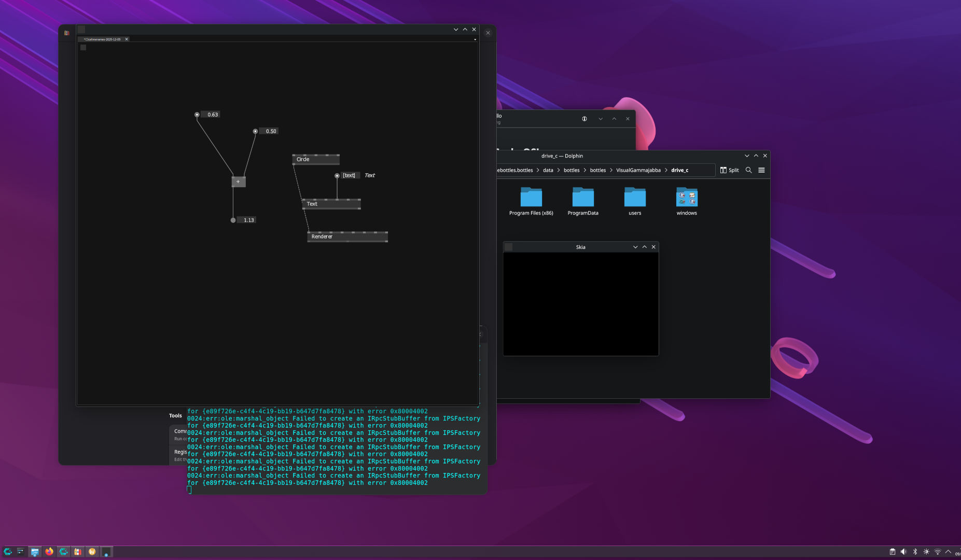Screen dimensions: 961x560
Task: Open the Program Files (x86) folder
Action: click(x=531, y=198)
